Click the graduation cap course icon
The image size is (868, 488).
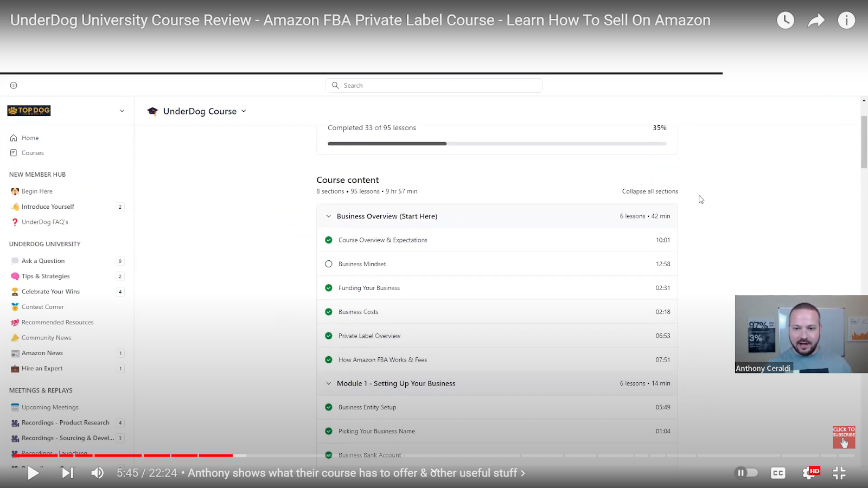point(152,111)
